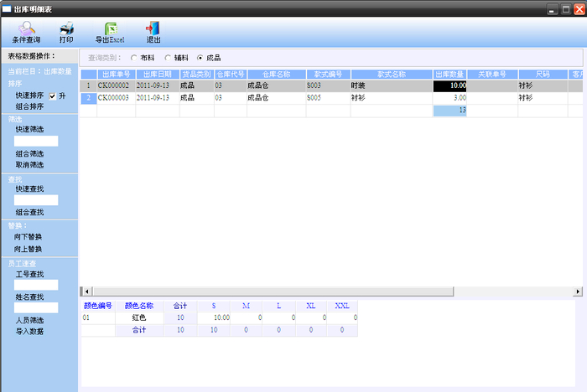Click 取消筛选 to clear filter
This screenshot has width=587, height=392.
[x=31, y=165]
